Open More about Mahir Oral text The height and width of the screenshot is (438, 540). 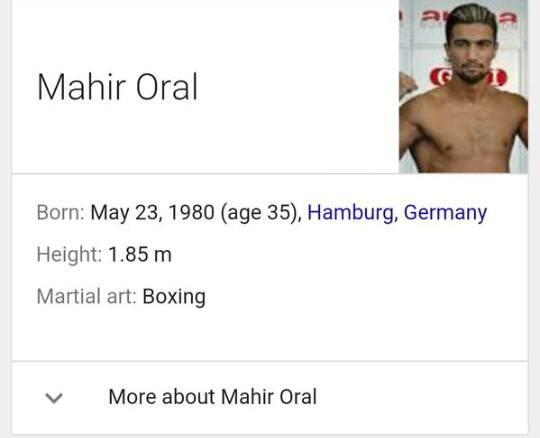212,397
